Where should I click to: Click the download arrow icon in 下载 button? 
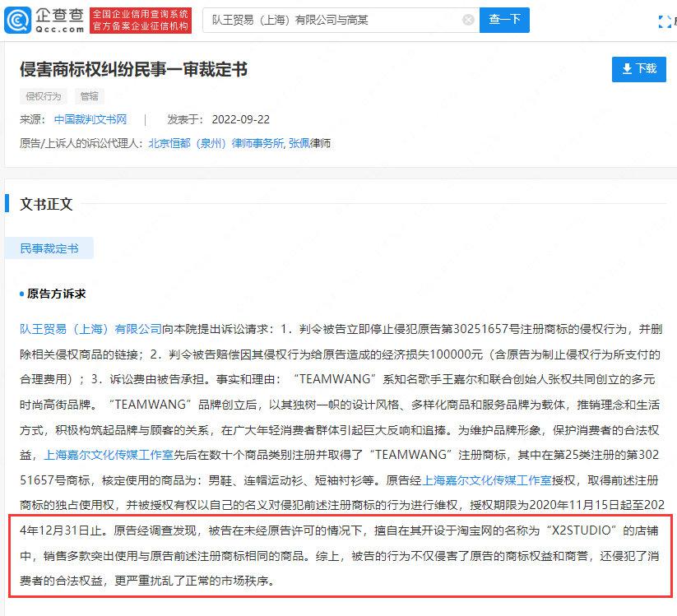pos(627,69)
